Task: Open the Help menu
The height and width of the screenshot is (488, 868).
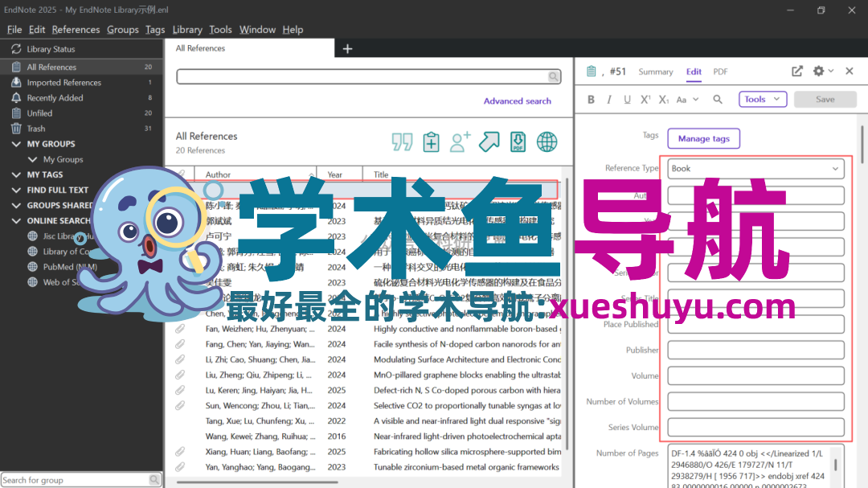Action: click(293, 30)
